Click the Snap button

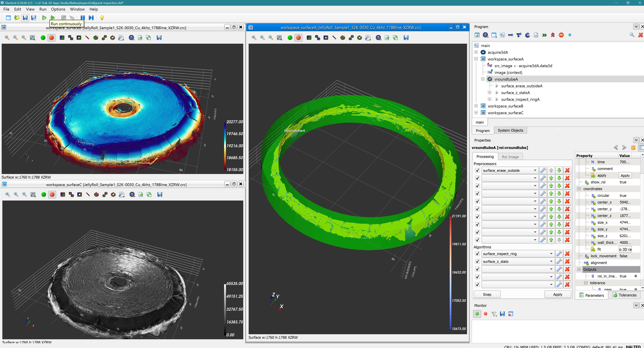487,294
